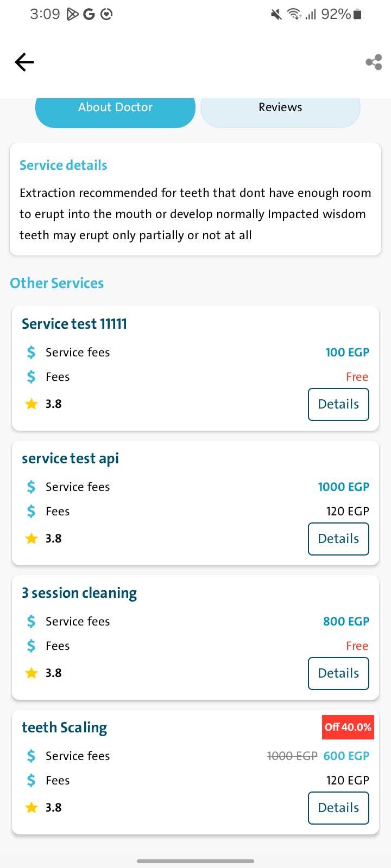Tap the Off 40.0% discount badge
391x868 pixels.
348,727
